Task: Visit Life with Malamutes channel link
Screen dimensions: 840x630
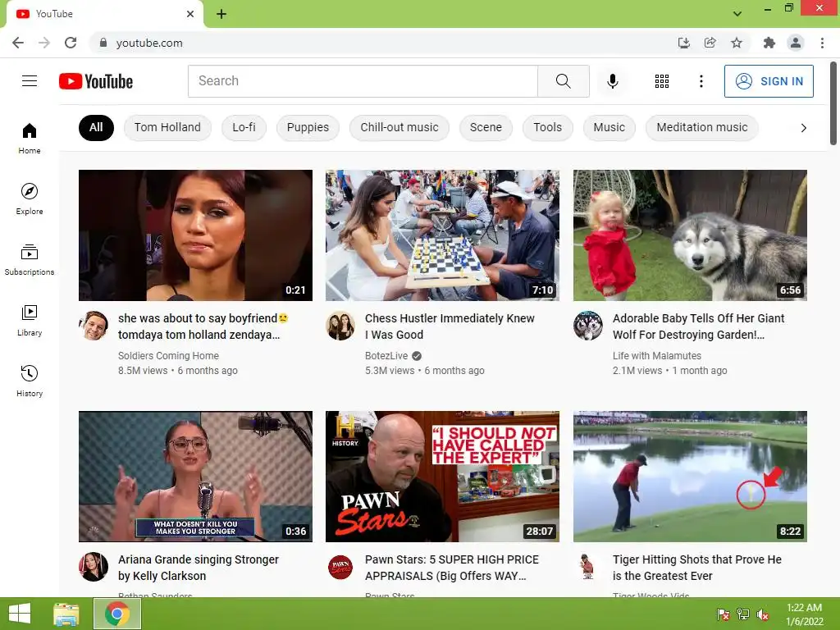Action: pos(657,356)
